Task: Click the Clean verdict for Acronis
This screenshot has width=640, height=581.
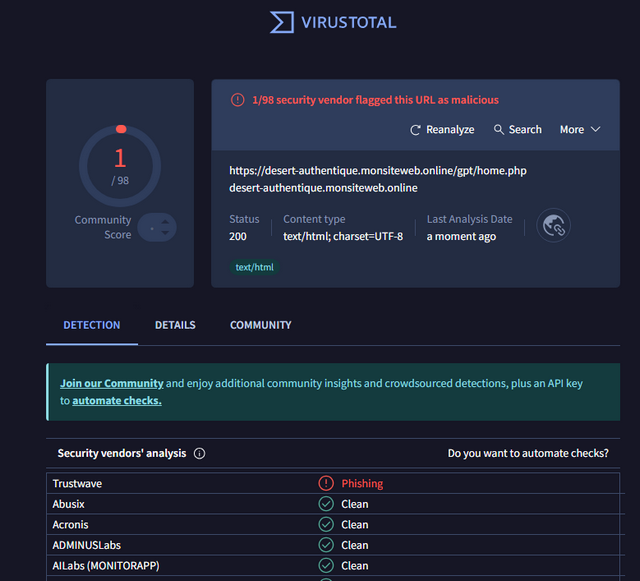Action: tap(355, 525)
